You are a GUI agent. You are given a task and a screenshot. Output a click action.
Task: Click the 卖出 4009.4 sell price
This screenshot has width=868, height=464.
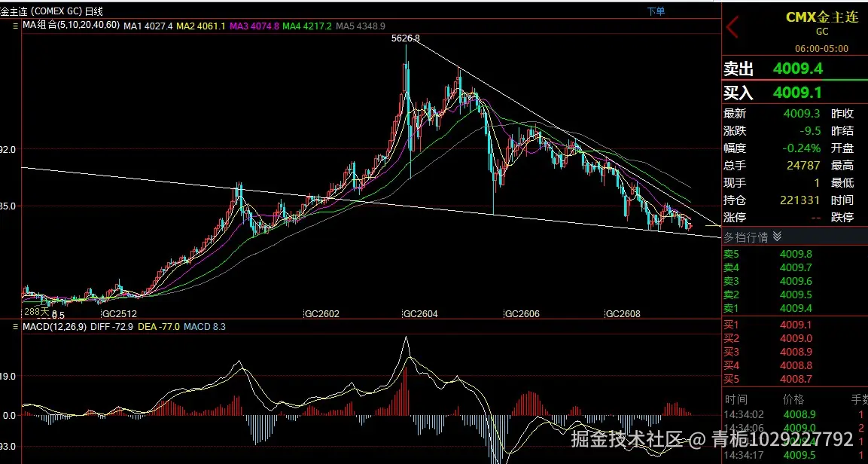(x=773, y=69)
